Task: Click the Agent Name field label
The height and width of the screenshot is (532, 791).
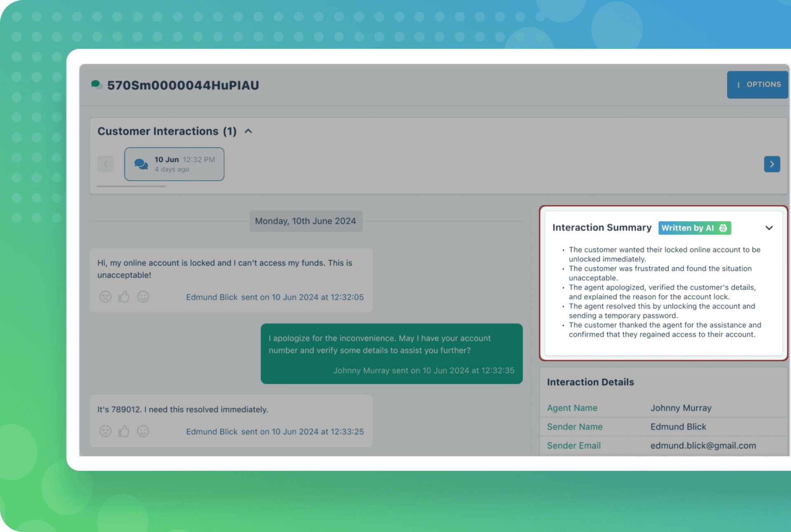Action: 572,408
